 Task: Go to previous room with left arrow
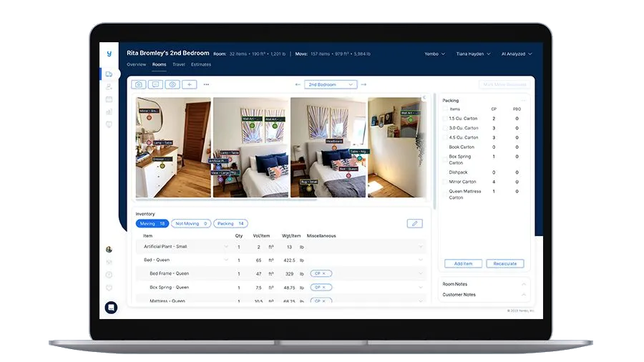298,84
